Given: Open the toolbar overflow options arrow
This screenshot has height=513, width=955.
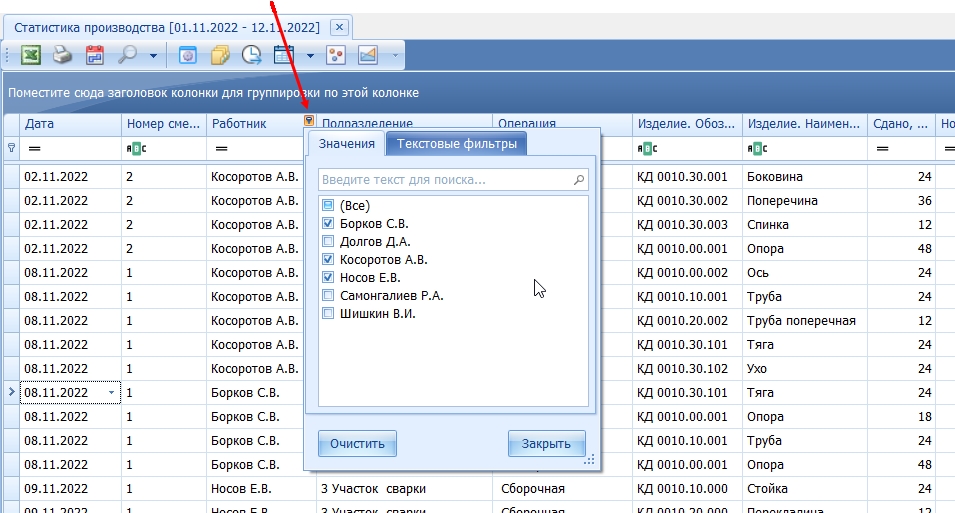Looking at the screenshot, I should click(x=395, y=56).
